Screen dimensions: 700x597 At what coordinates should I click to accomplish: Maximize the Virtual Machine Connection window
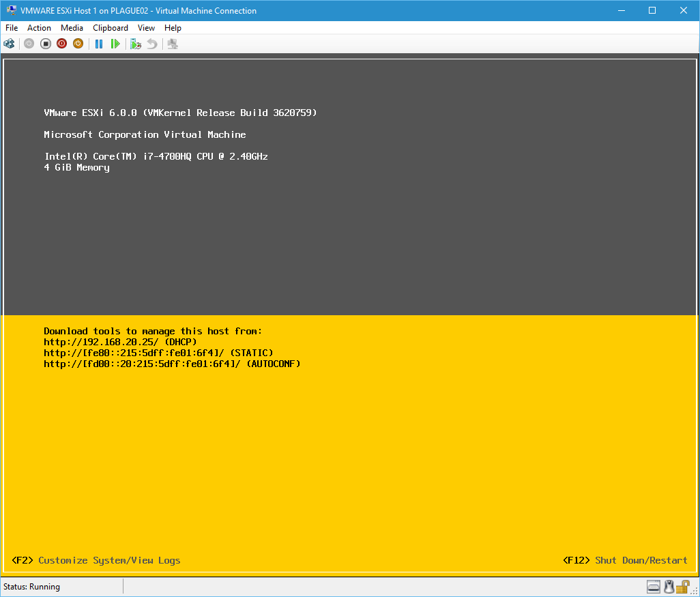click(x=652, y=10)
